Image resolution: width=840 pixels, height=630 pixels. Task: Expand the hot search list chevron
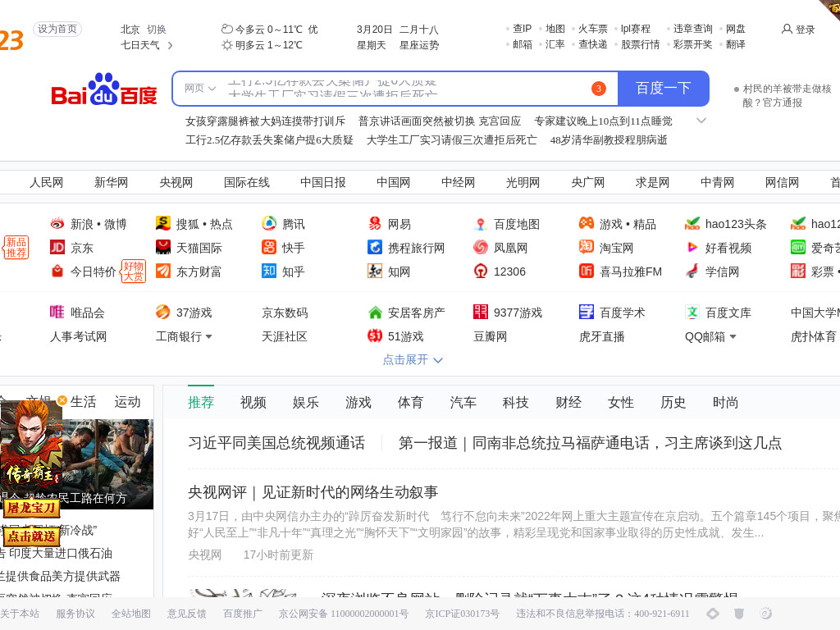click(701, 121)
